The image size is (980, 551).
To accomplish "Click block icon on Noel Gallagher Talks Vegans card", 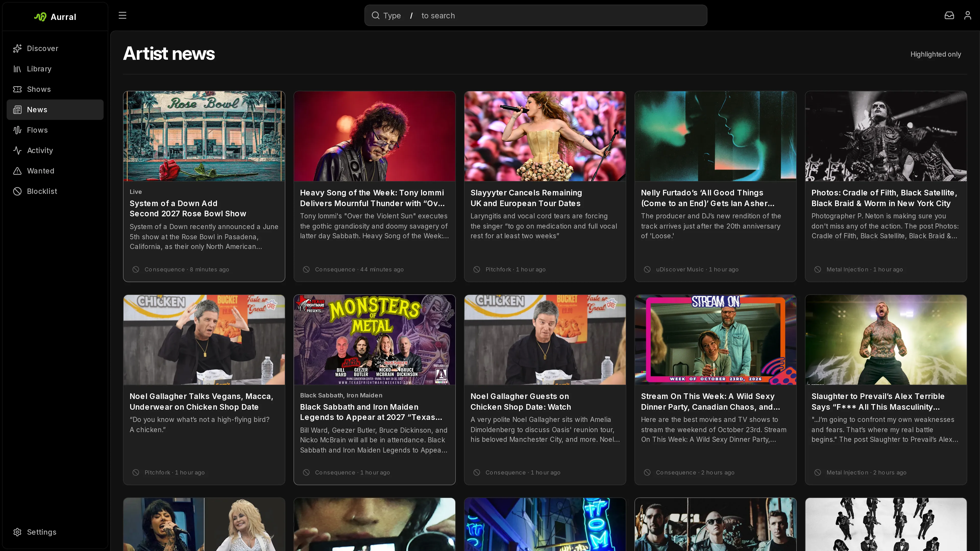I will point(136,472).
